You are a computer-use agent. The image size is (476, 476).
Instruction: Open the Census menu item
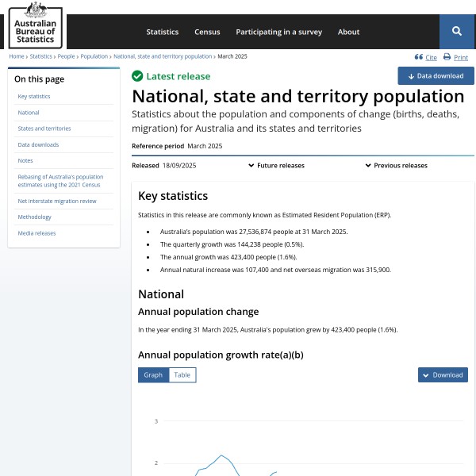(x=207, y=32)
